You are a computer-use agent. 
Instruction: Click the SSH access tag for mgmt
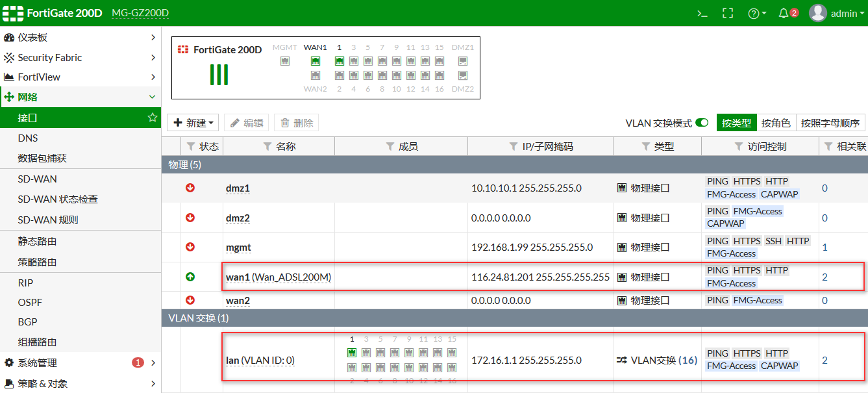(x=774, y=241)
